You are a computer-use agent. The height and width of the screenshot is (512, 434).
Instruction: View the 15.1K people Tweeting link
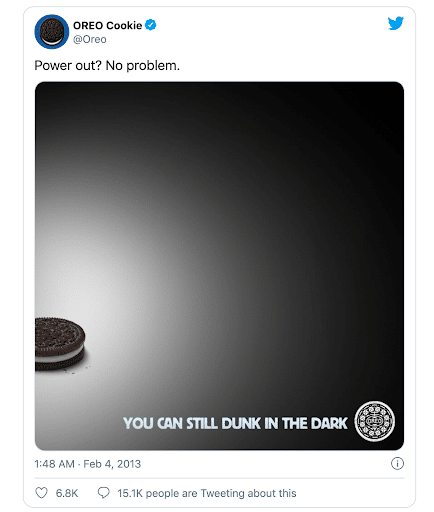point(207,493)
